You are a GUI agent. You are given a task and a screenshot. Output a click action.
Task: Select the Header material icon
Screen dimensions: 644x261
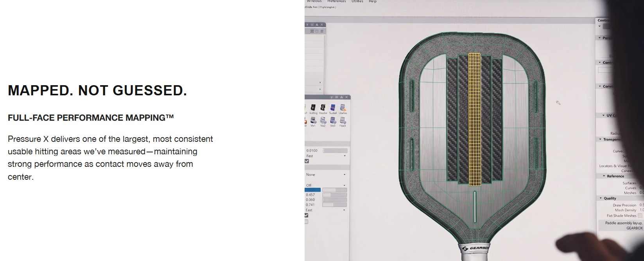coord(323,107)
